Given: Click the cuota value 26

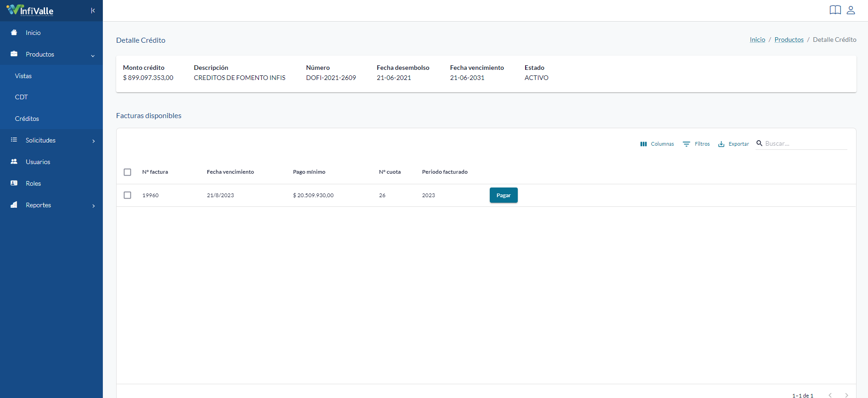Looking at the screenshot, I should coord(382,195).
